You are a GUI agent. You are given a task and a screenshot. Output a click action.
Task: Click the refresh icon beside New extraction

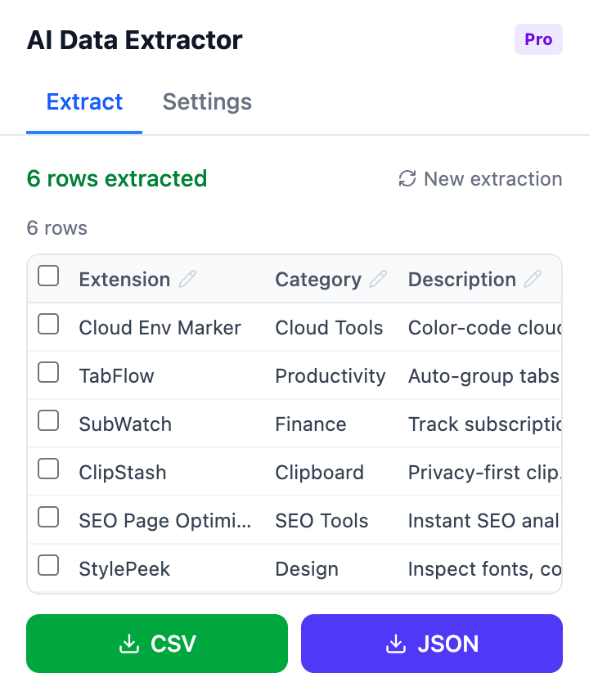pyautogui.click(x=407, y=179)
